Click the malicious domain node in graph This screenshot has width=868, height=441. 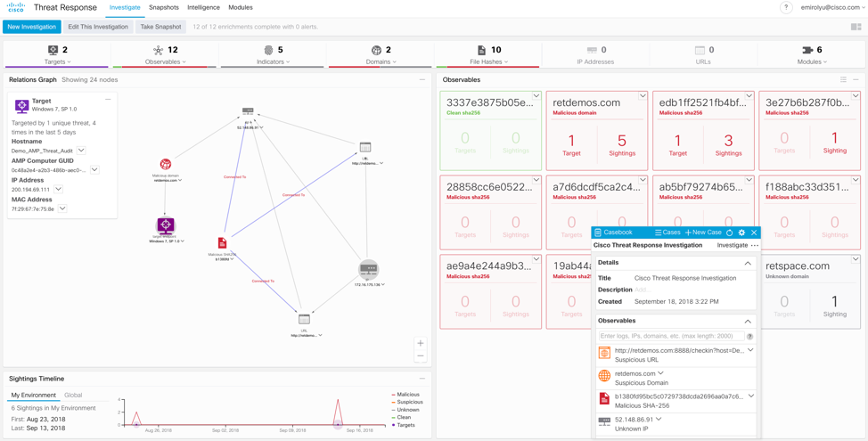pos(166,165)
